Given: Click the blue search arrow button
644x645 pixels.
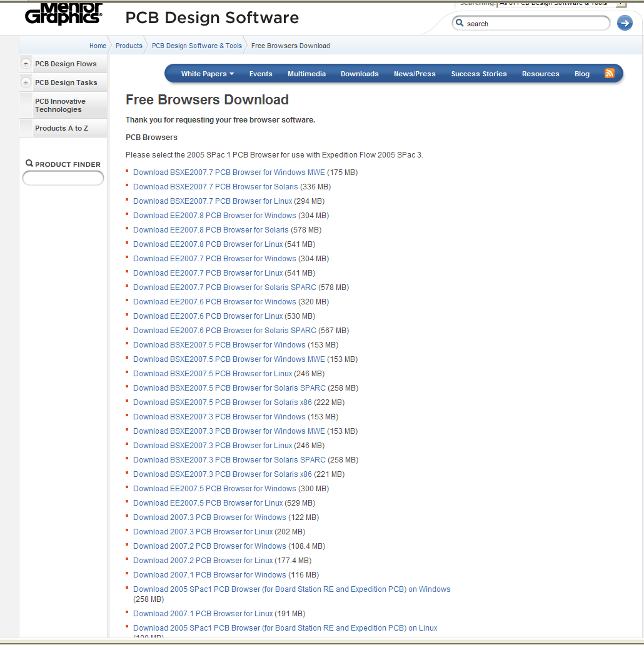Looking at the screenshot, I should click(x=624, y=23).
